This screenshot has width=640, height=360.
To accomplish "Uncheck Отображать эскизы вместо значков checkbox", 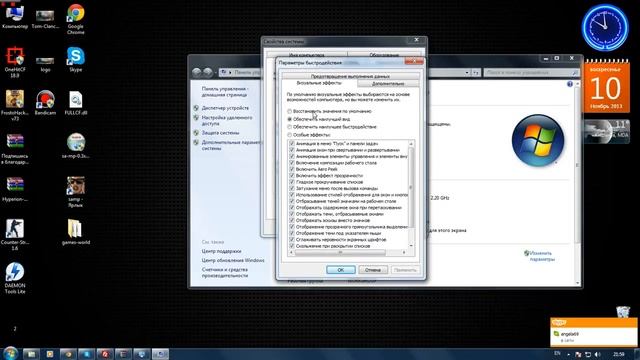I will (291, 220).
